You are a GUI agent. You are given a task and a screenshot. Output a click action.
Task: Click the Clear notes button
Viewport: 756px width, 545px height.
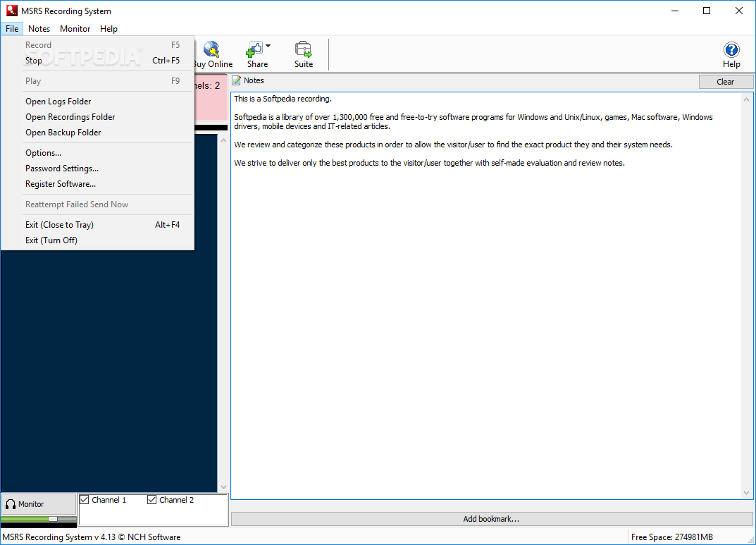pos(725,82)
